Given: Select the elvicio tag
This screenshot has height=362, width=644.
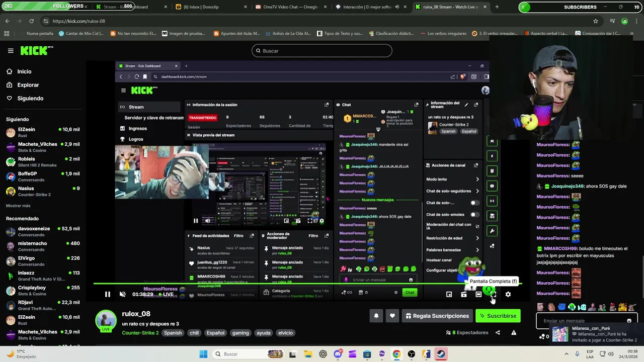Looking at the screenshot, I should [285, 333].
